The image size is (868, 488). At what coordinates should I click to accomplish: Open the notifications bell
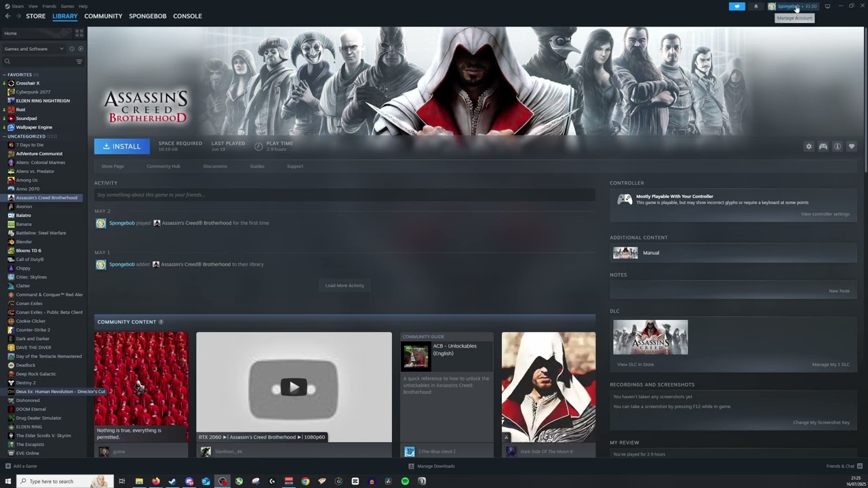(x=756, y=6)
